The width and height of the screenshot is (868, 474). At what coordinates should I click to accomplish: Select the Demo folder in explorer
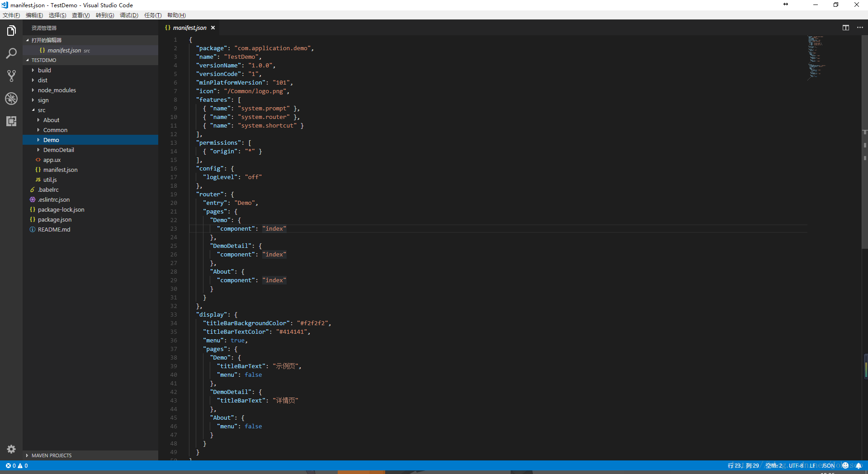(x=90, y=140)
